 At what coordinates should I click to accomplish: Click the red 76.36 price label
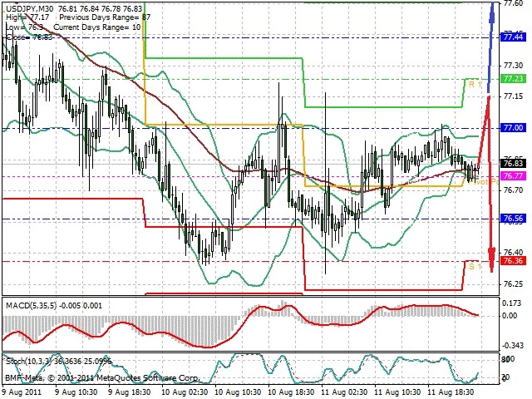514,260
